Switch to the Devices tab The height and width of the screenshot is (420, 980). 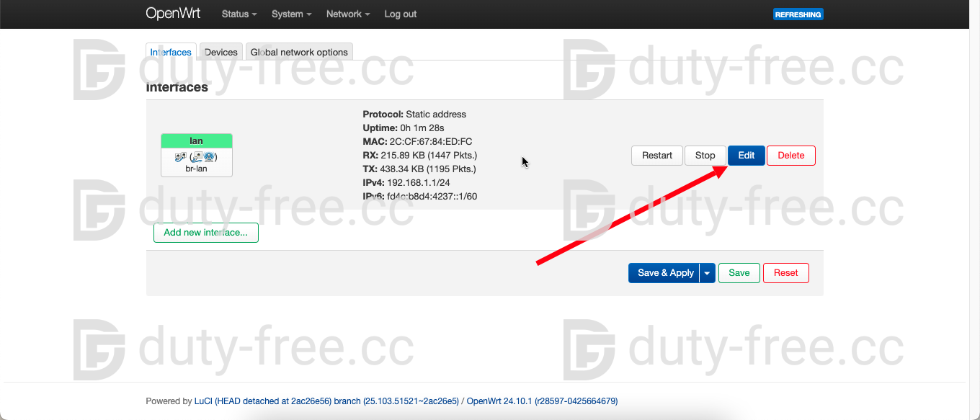220,52
